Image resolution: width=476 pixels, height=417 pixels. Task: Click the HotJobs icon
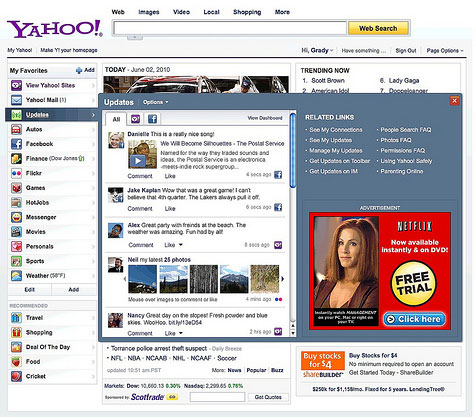[16, 203]
